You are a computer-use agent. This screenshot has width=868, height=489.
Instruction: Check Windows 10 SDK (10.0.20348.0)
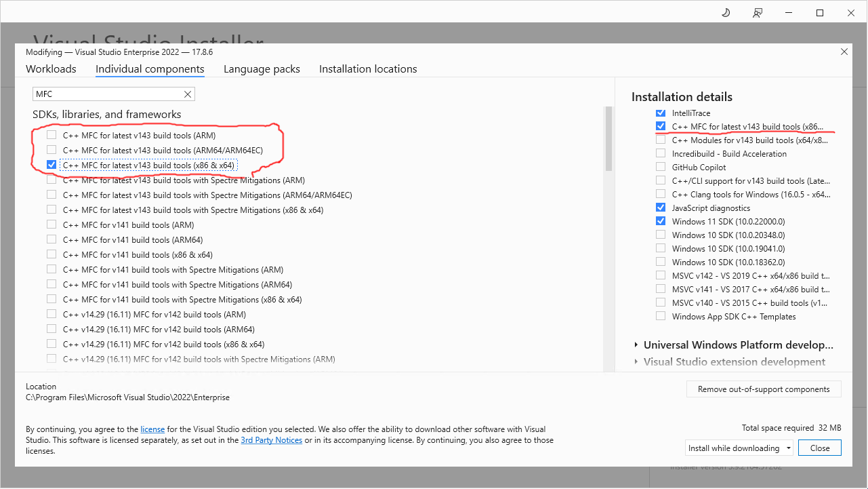pos(661,235)
